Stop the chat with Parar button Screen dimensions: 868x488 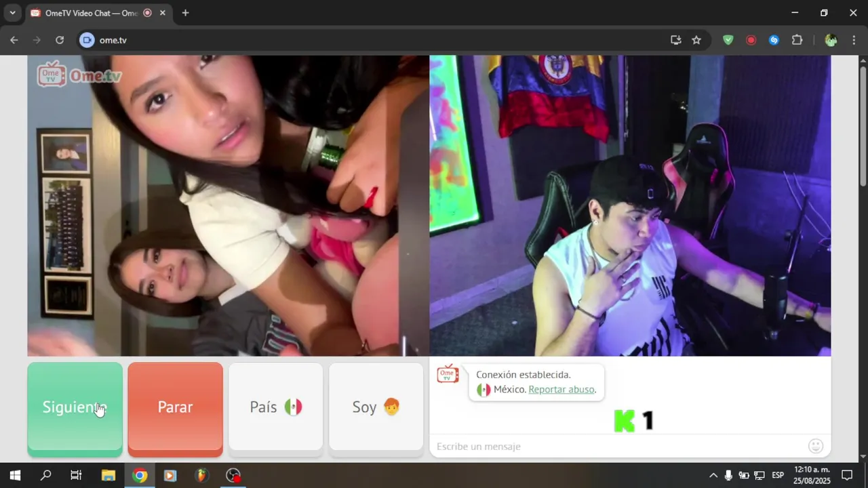tap(175, 409)
